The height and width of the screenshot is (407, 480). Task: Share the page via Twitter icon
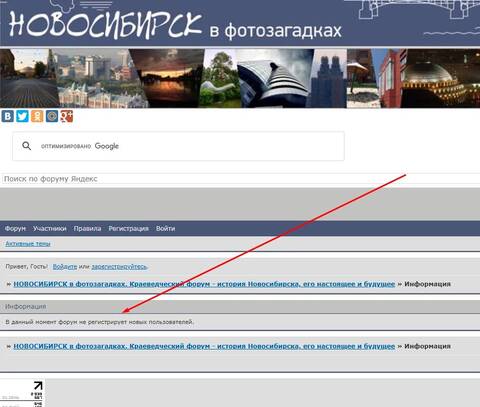click(22, 116)
